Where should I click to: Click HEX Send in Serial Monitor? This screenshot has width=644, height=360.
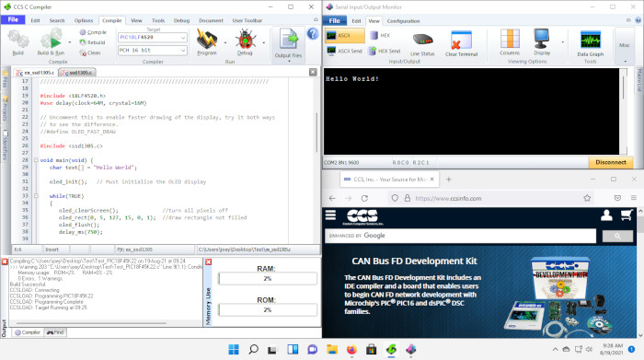385,51
